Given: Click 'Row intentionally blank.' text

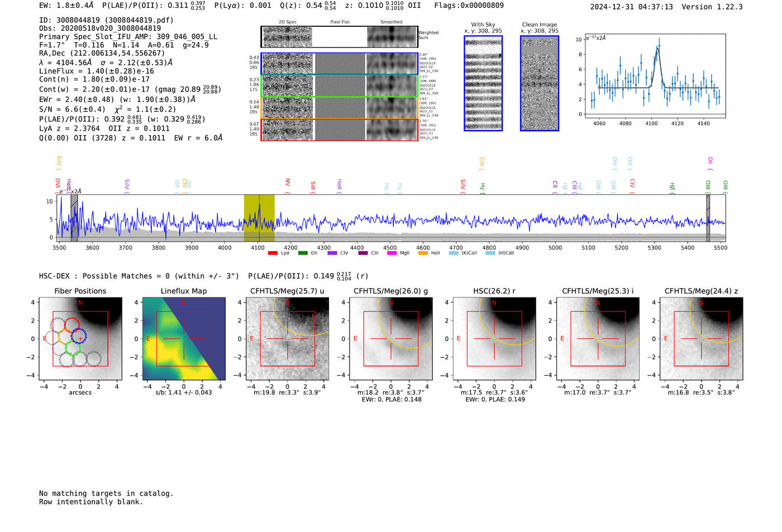Looking at the screenshot, I should 91,501.
